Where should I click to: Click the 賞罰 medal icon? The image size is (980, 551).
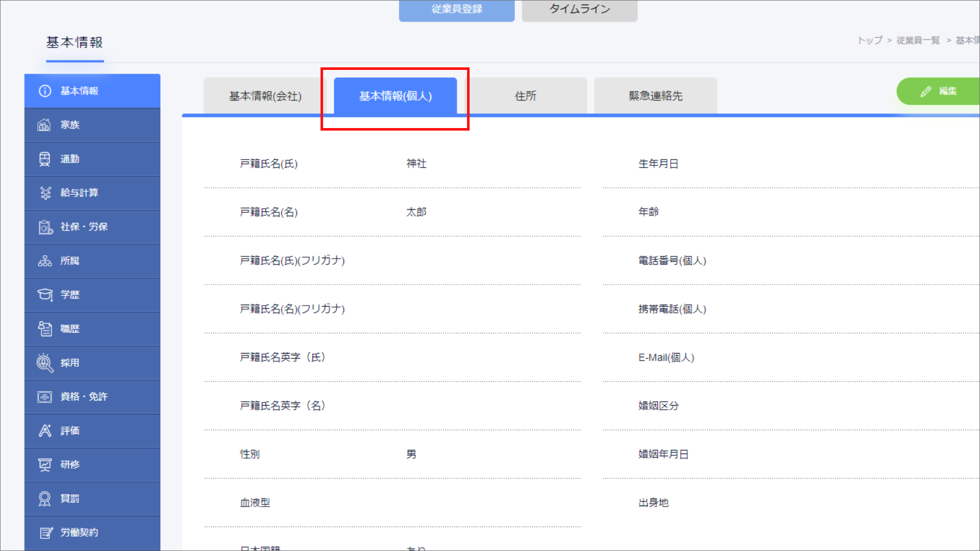click(44, 499)
